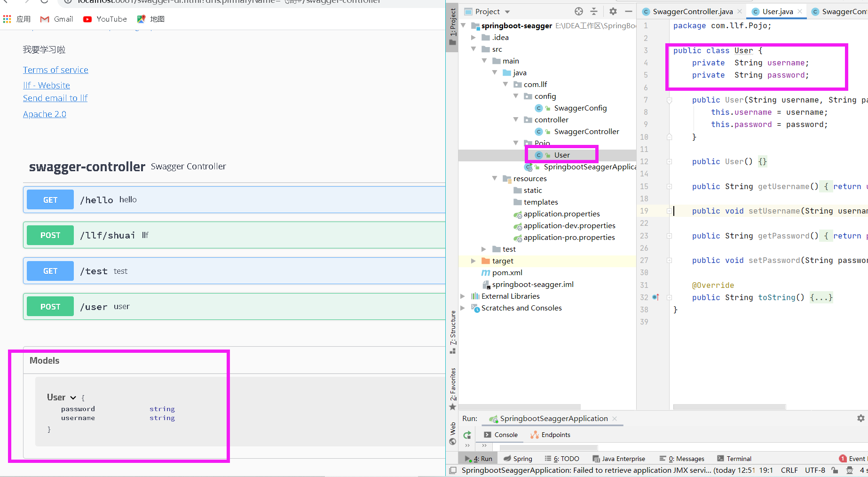Expand the GET /hello endpoint
Screen dimensions: 868x477
234,199
